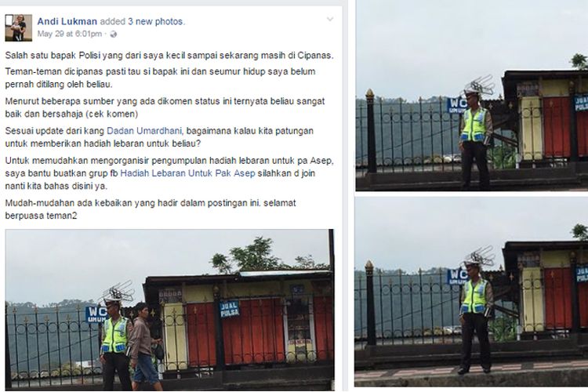588x392 pixels.
Task: Open the 'May 29 at 6:01pm' timestamp
Action: (69, 34)
